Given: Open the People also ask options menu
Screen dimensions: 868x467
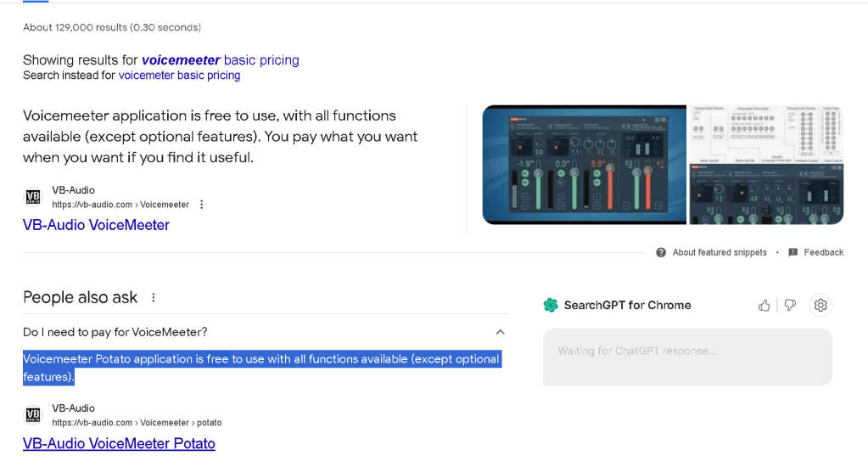Looking at the screenshot, I should pyautogui.click(x=154, y=297).
